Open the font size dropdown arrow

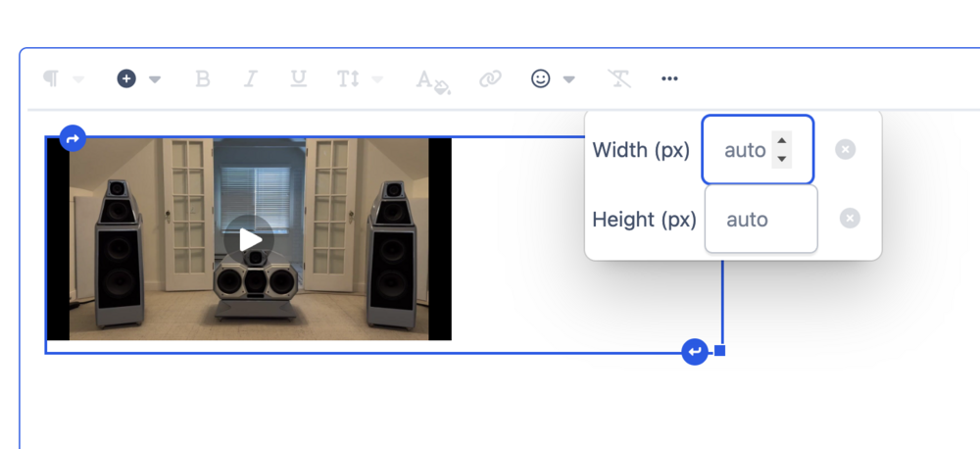click(377, 79)
